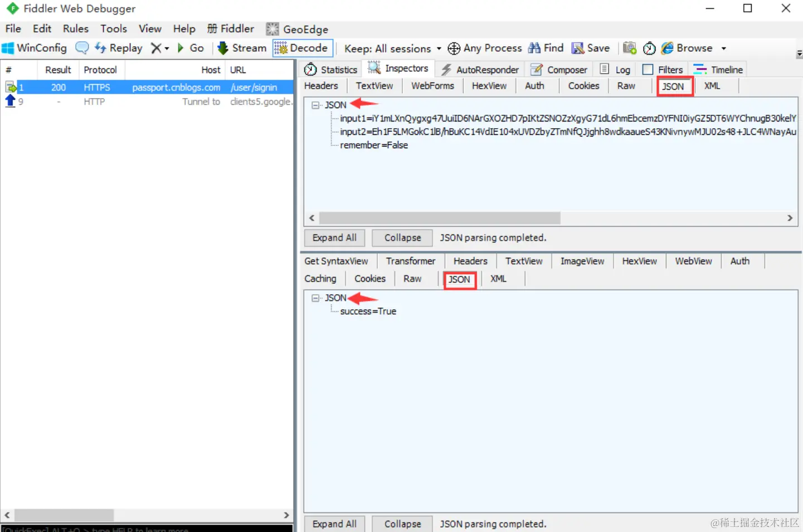
Task: Click Collapse in request panel
Action: click(402, 238)
